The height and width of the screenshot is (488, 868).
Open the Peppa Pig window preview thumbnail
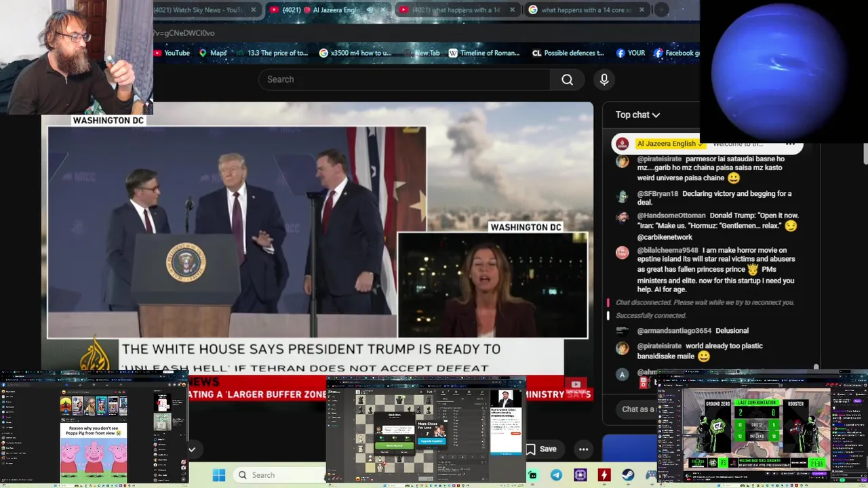pos(94,428)
